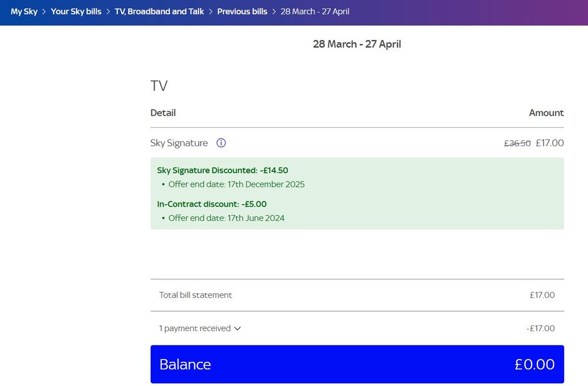Navigate to TV, Broadband and Talk breadcrumb
This screenshot has width=588, height=386.
click(160, 12)
